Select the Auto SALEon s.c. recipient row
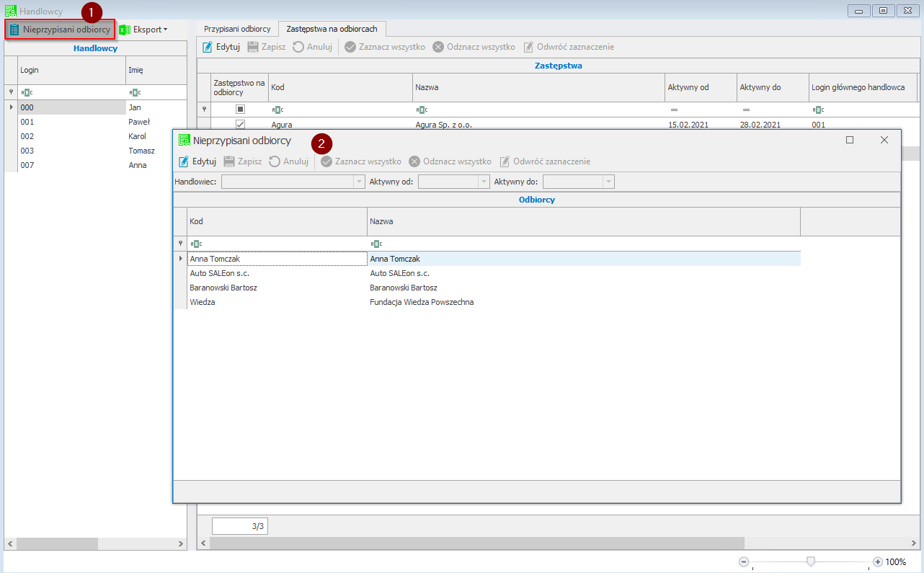Viewport: 924px width, 573px height. tap(220, 273)
